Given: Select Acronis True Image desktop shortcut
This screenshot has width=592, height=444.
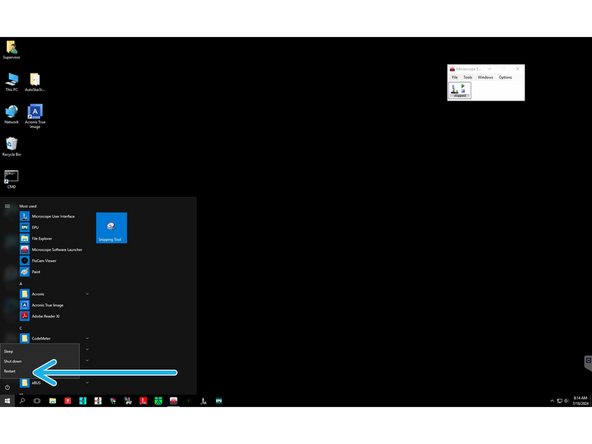Looking at the screenshot, I should coord(35,116).
